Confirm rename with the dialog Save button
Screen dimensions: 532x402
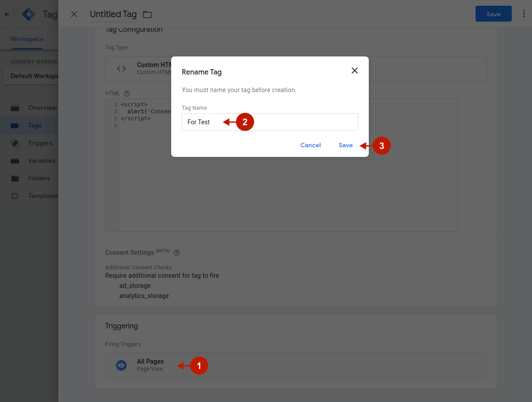(346, 145)
